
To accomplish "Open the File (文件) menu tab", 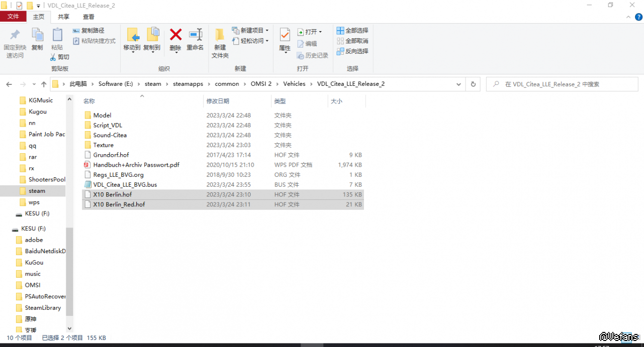I will 13,17.
